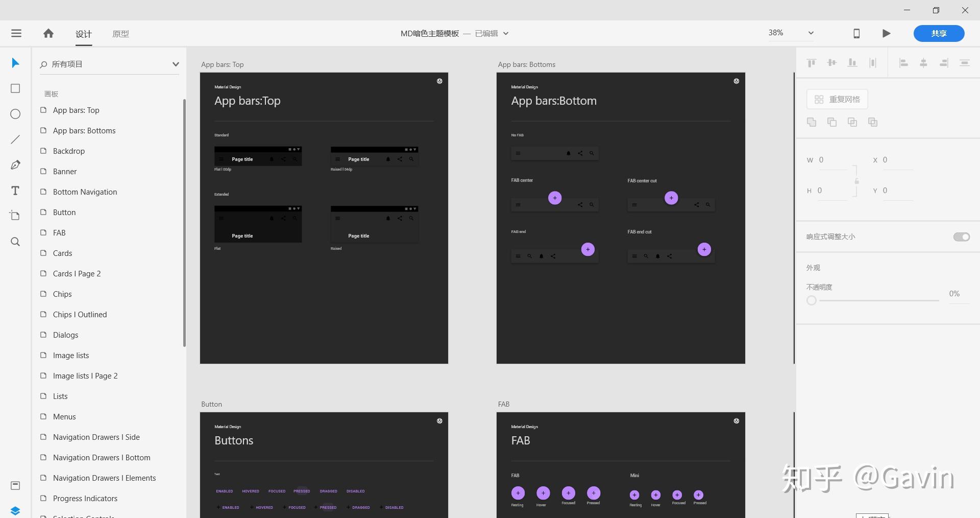Image resolution: width=980 pixels, height=518 pixels.
Task: Select the Rectangle tool
Action: pyautogui.click(x=15, y=88)
